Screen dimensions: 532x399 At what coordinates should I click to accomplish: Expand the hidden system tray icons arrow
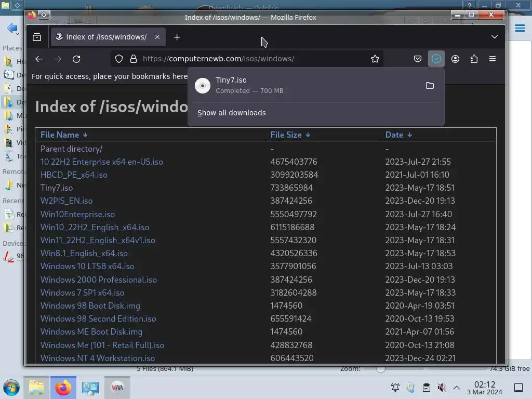[457, 388]
